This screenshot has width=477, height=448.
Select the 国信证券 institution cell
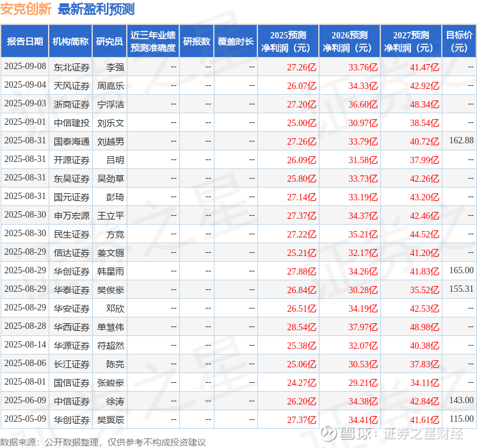tap(72, 383)
